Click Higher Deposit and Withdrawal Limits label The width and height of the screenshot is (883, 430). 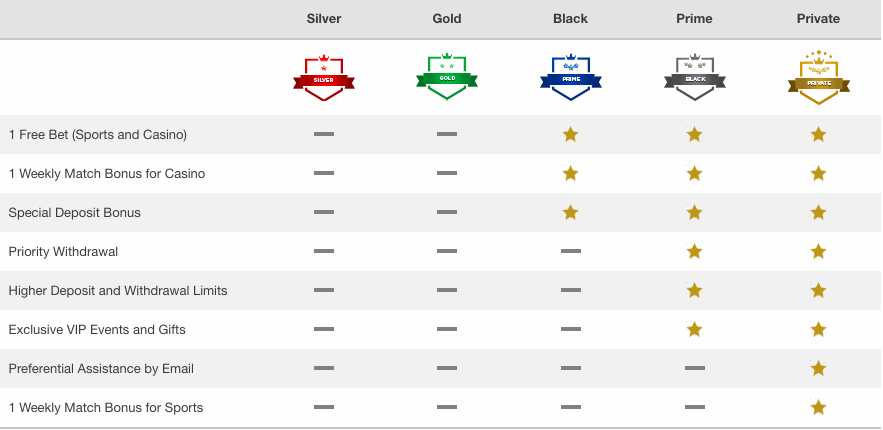118,290
